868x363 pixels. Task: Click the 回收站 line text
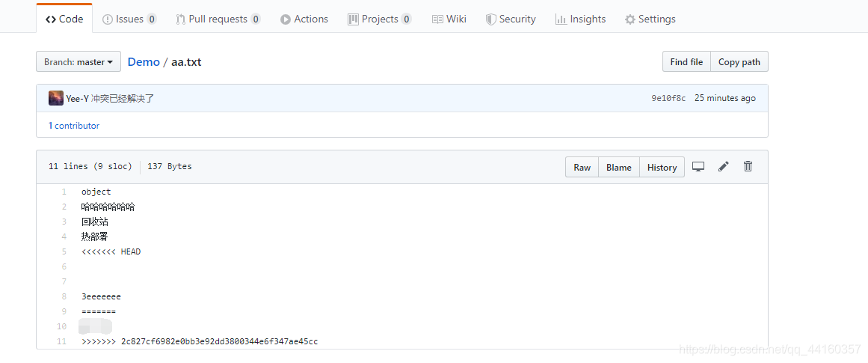pos(95,222)
